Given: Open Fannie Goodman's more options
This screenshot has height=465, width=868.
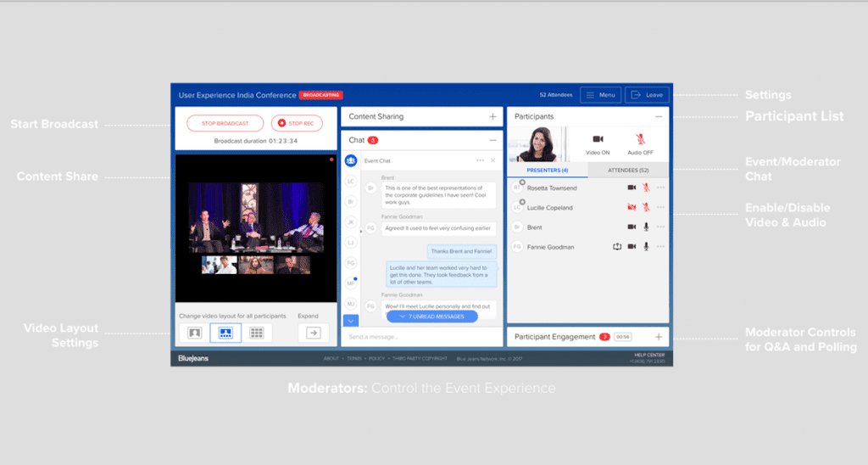Looking at the screenshot, I should (x=661, y=247).
